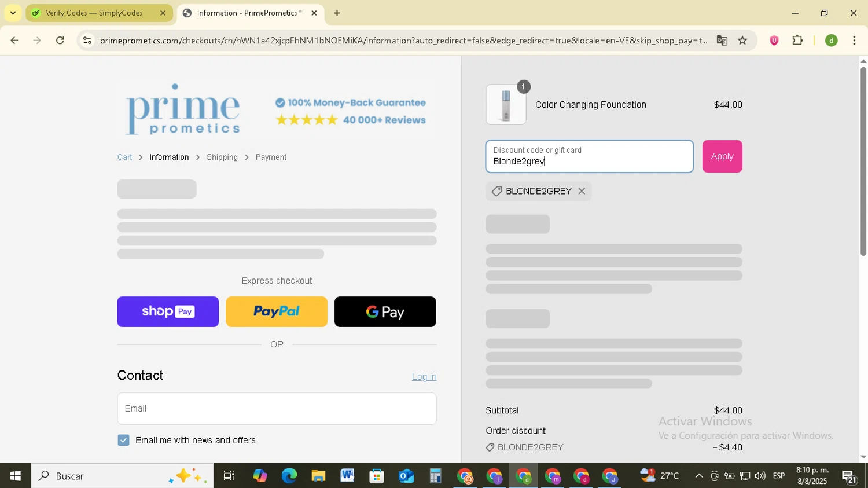
Task: Launch Copilot from the taskbar
Action: coord(260,476)
